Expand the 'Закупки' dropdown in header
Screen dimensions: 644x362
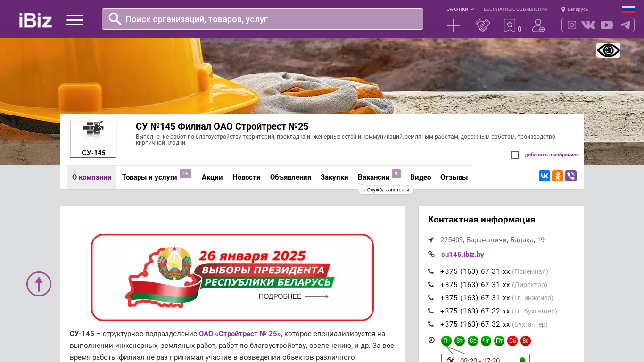(460, 9)
